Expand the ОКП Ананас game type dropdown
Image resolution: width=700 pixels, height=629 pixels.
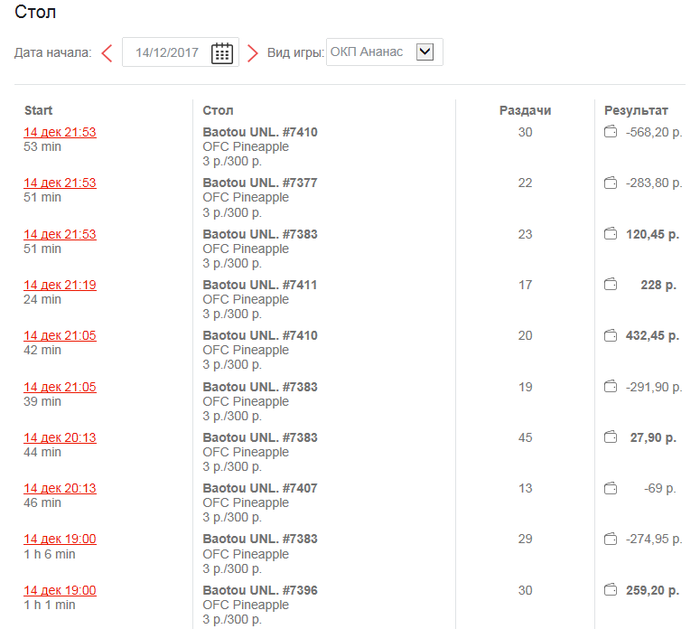[x=425, y=52]
